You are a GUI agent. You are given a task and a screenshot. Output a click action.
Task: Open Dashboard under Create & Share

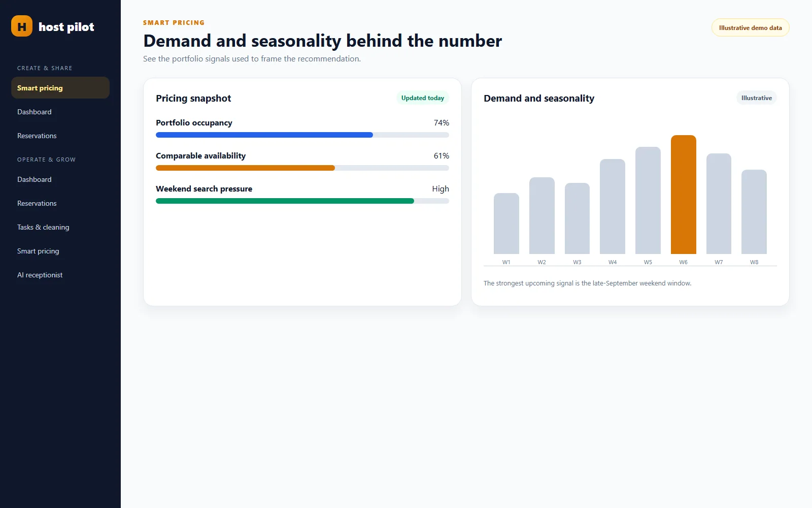(x=60, y=112)
